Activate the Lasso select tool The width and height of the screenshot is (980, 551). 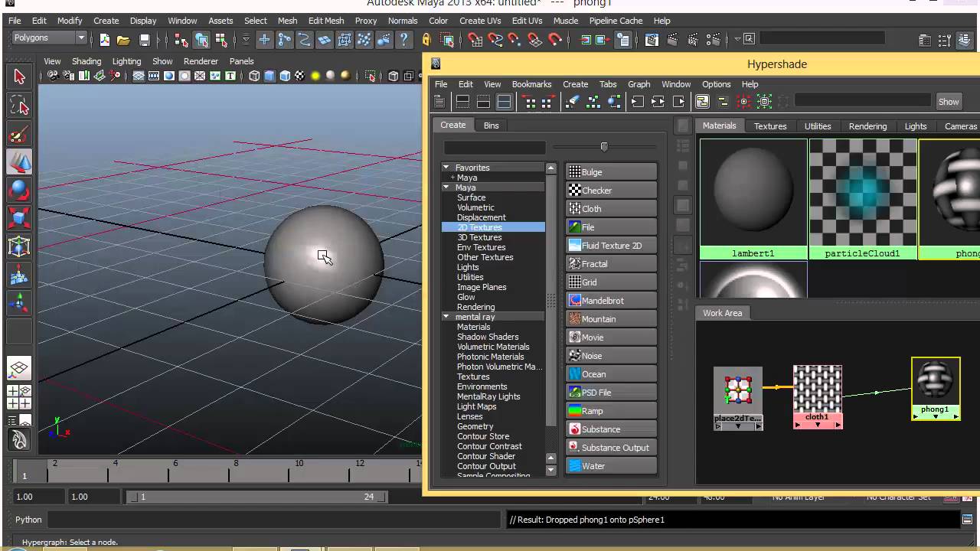coord(19,106)
